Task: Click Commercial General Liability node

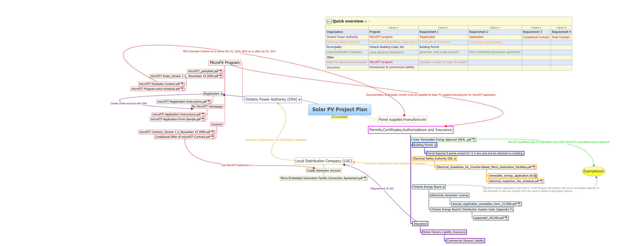Action: pyautogui.click(x=465, y=241)
